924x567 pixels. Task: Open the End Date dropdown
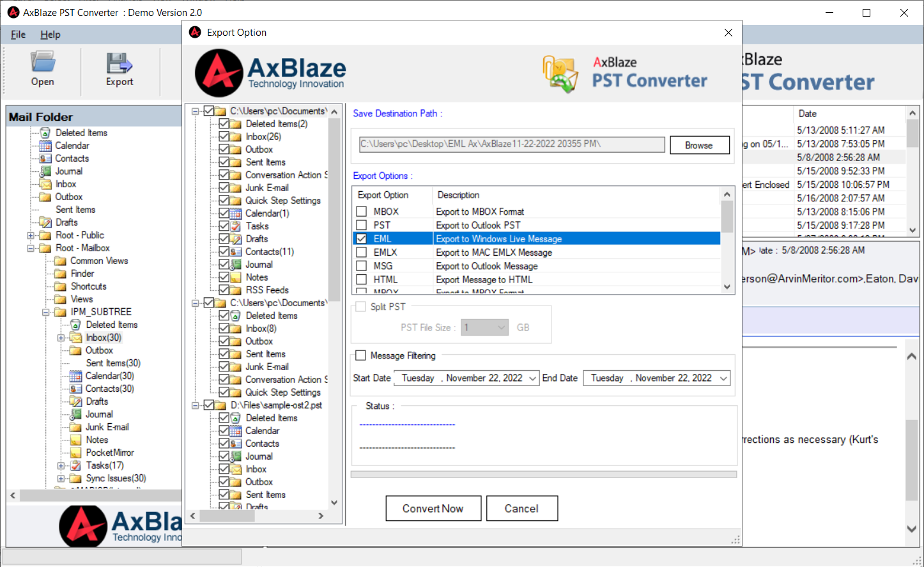click(723, 378)
